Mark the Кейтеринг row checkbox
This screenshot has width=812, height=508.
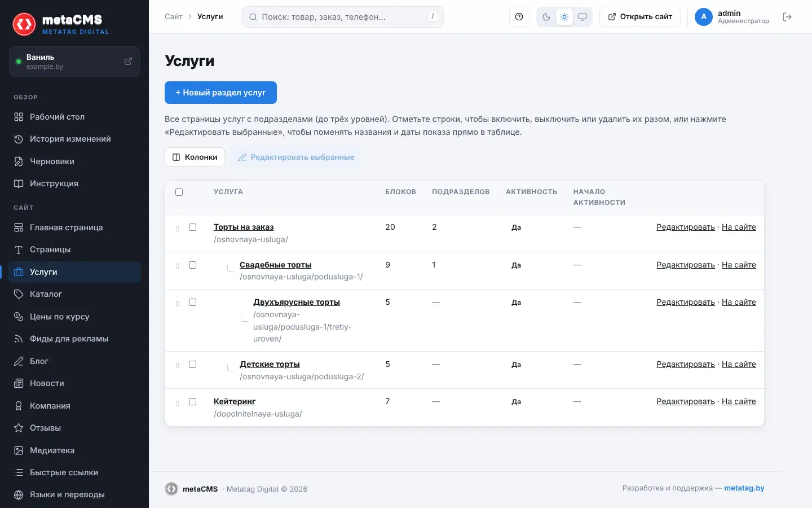192,402
